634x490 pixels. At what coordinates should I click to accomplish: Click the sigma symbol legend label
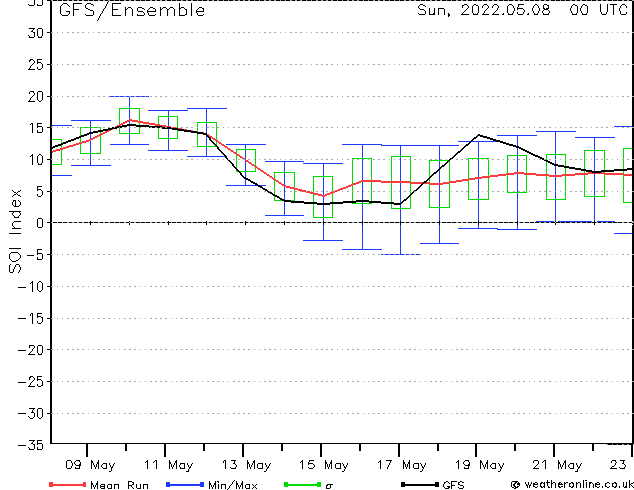(x=329, y=486)
